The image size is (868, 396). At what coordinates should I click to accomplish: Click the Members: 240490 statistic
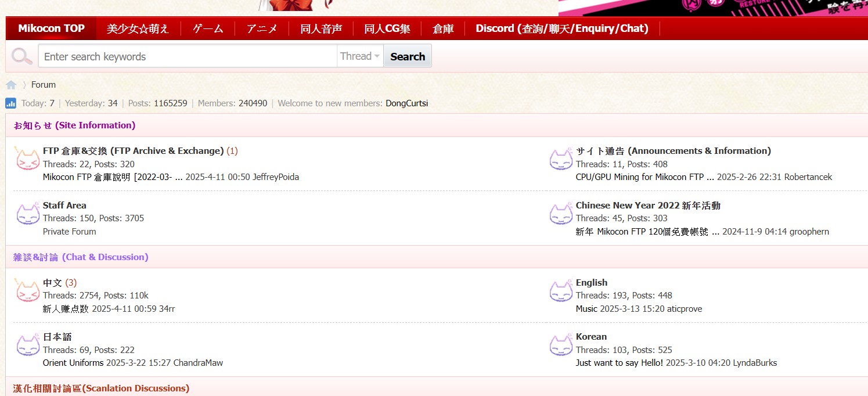[232, 103]
